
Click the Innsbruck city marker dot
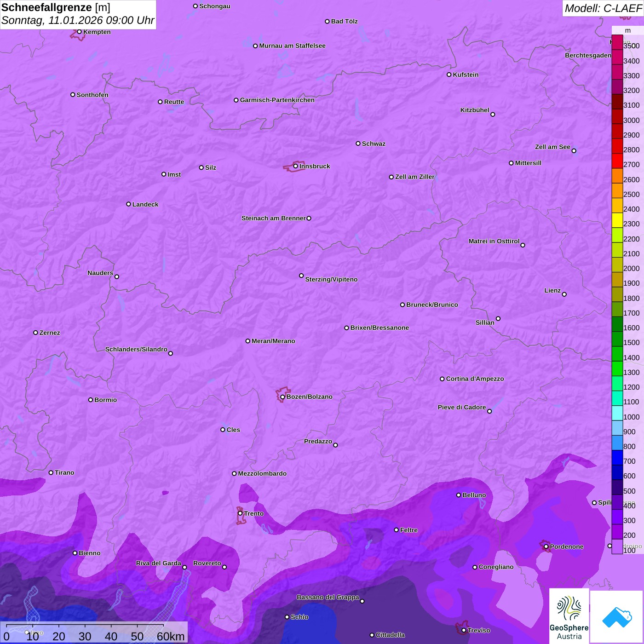click(296, 166)
